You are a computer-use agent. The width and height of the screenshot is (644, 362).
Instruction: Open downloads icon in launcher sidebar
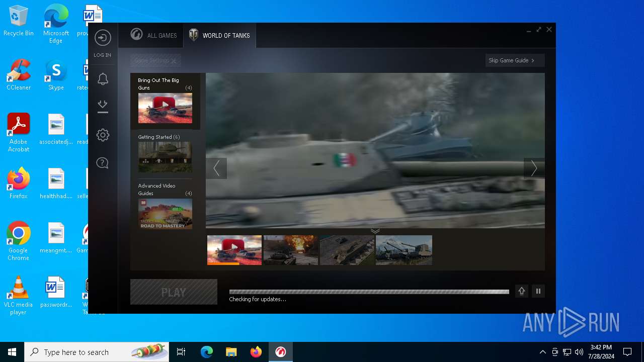tap(103, 106)
